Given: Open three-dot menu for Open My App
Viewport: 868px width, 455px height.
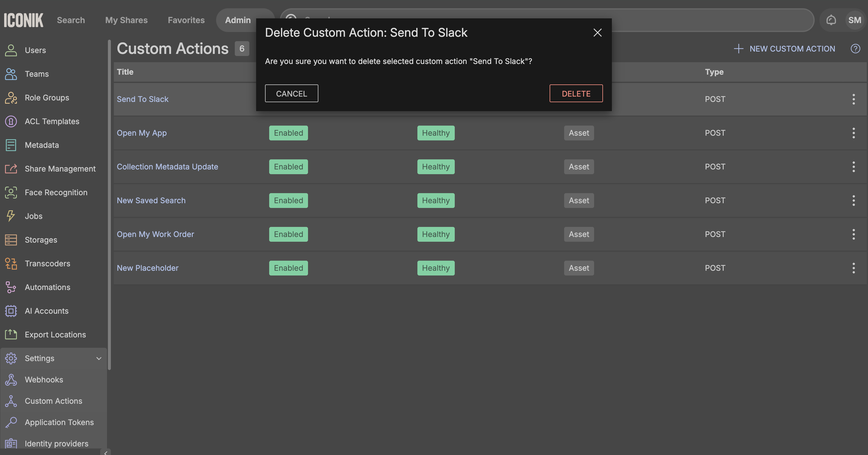Looking at the screenshot, I should coord(853,133).
